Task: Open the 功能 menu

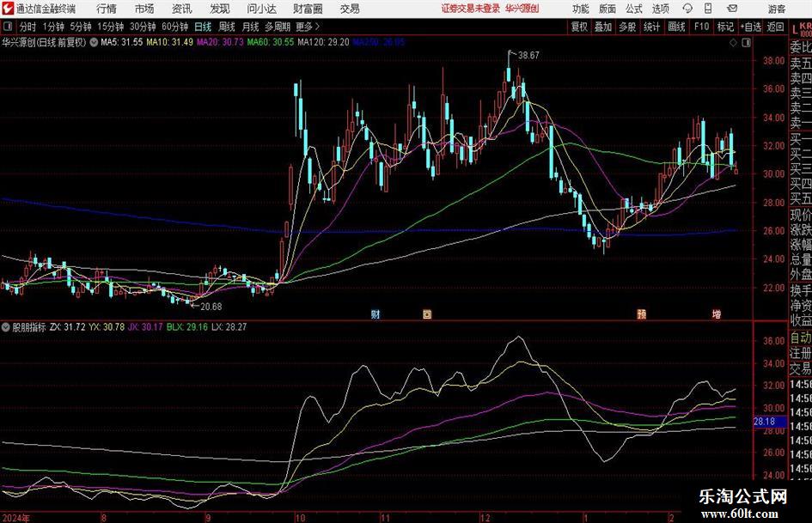Action: pos(581,9)
